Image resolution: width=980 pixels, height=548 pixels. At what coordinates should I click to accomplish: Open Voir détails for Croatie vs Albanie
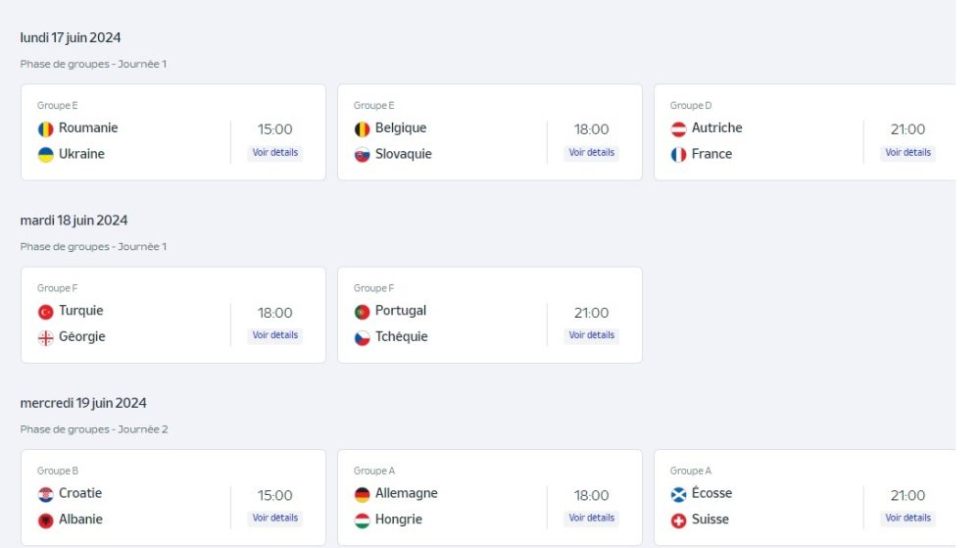pyautogui.click(x=275, y=518)
